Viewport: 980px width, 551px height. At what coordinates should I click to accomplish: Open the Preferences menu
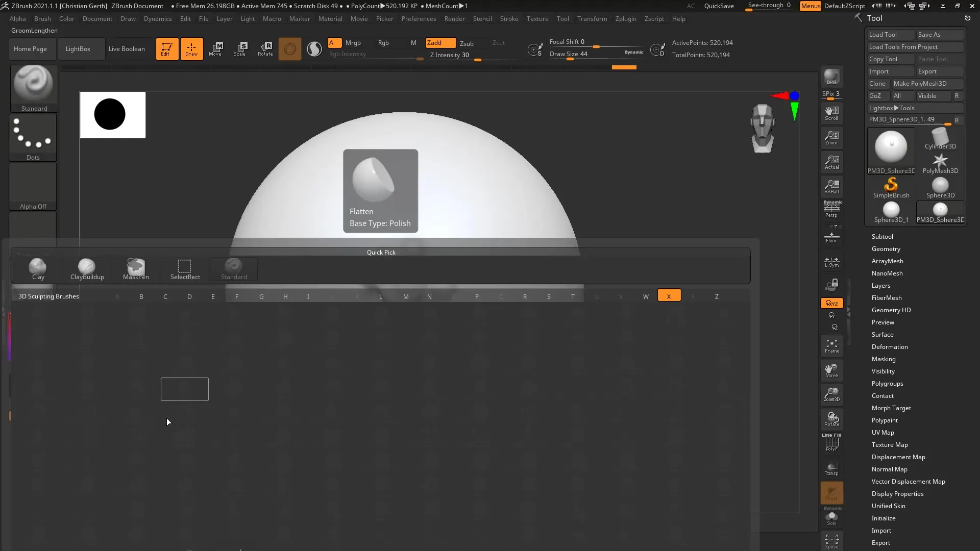[x=419, y=19]
